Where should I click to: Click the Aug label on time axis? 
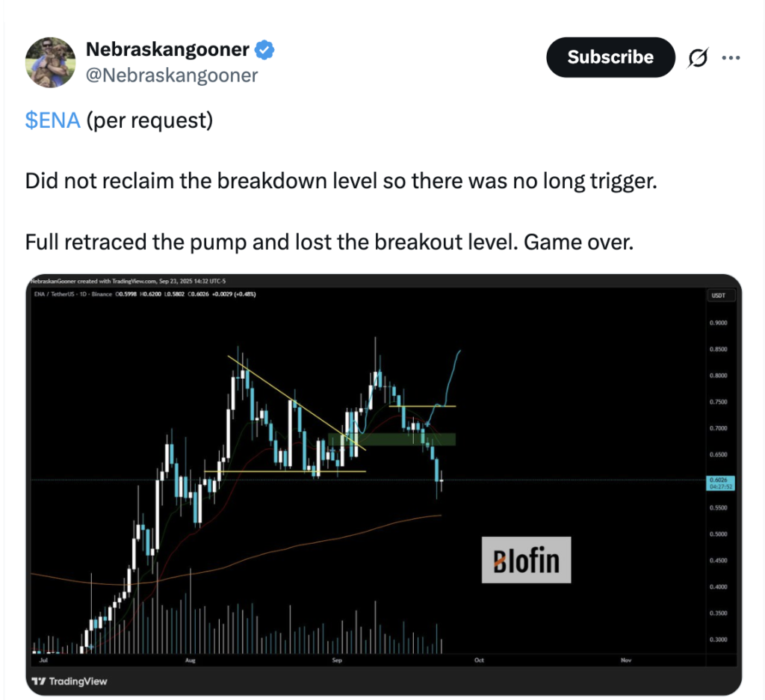(x=189, y=660)
